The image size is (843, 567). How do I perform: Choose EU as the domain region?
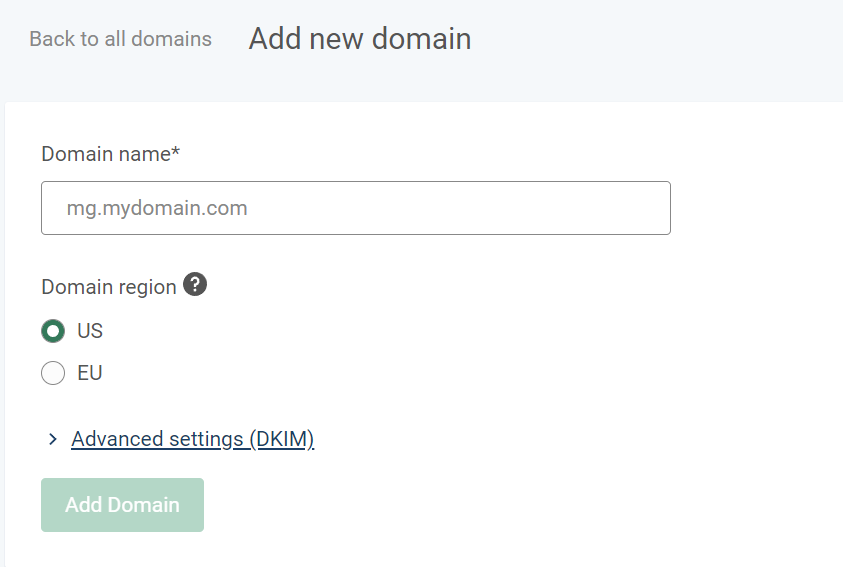53,374
